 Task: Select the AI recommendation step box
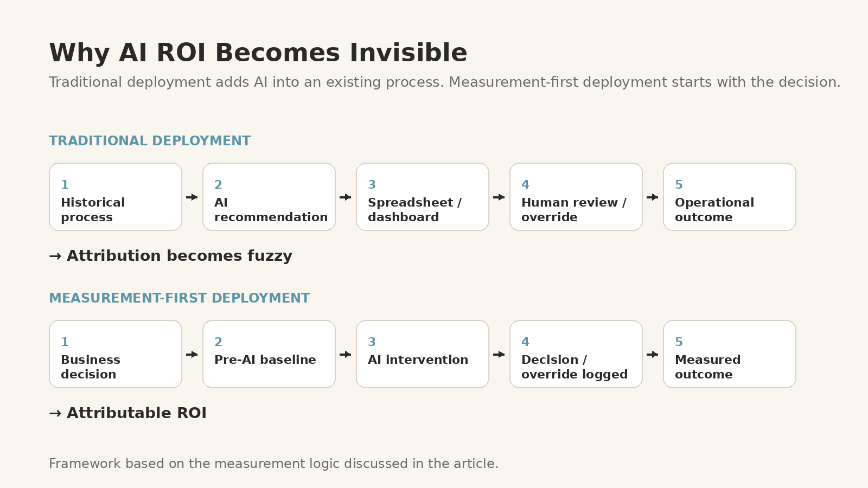coord(269,197)
